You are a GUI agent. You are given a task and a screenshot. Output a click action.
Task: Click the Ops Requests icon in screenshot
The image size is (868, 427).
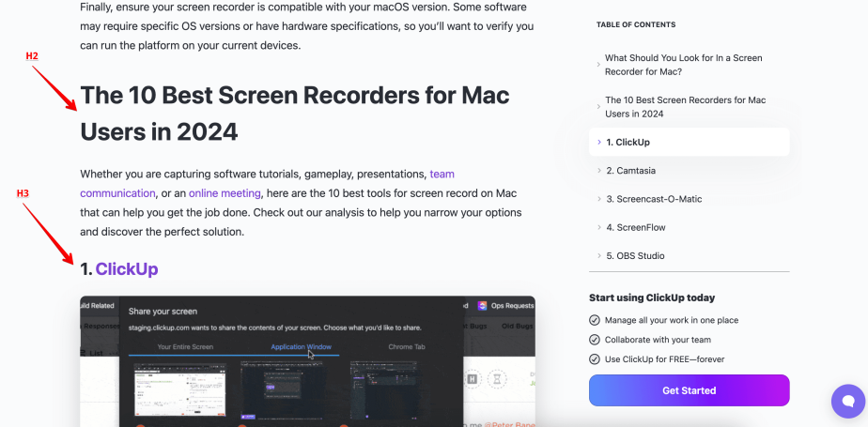[483, 306]
